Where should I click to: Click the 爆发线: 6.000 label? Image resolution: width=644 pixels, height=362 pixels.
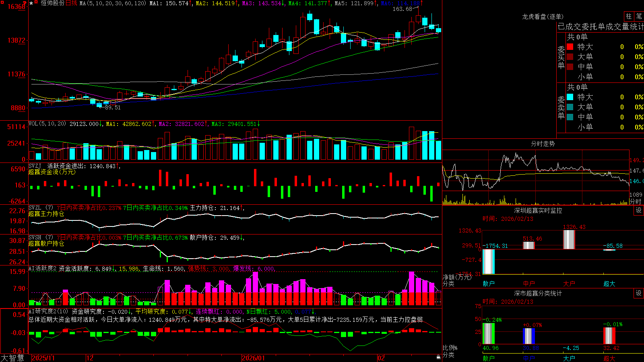coord(254,268)
